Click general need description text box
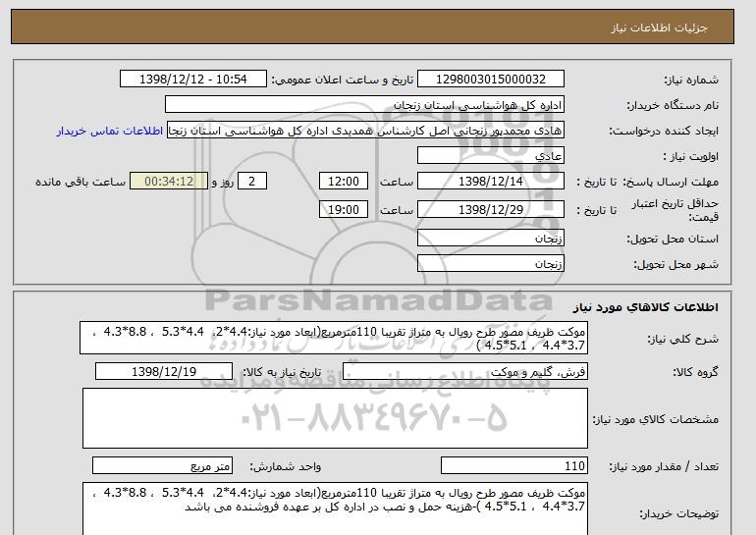 click(x=334, y=339)
